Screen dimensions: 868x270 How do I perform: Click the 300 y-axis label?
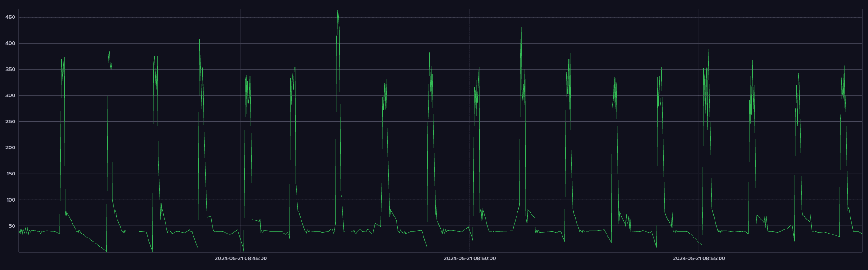click(10, 96)
